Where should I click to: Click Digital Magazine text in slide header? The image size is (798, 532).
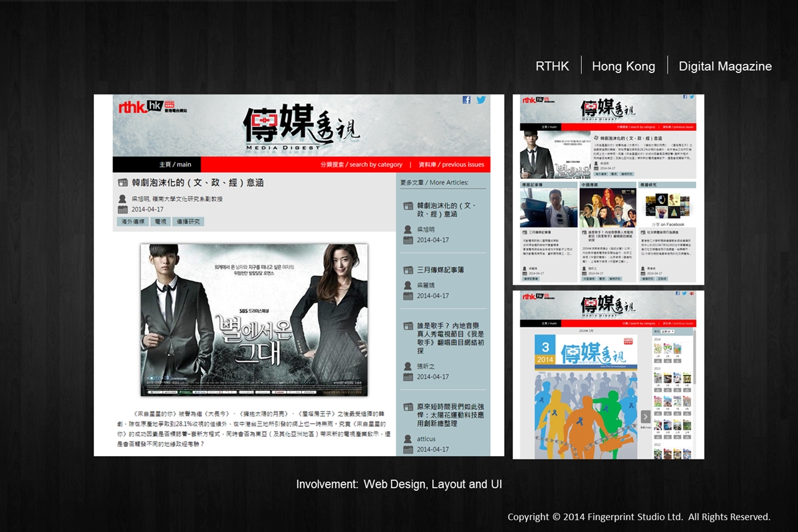[726, 66]
